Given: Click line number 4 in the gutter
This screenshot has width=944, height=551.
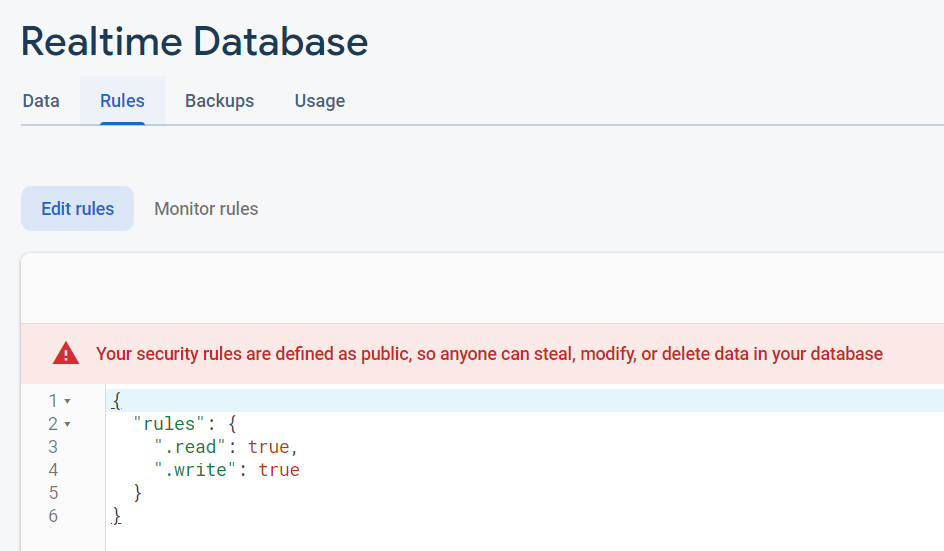Looking at the screenshot, I should tap(53, 470).
